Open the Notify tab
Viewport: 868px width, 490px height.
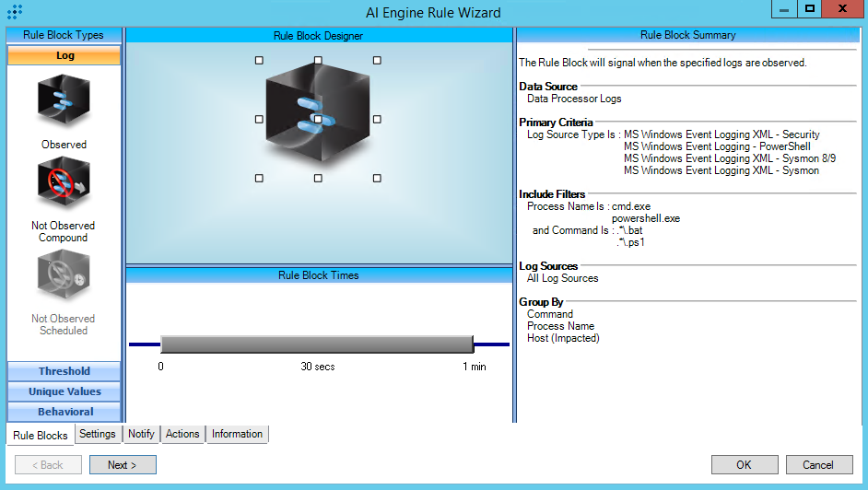(141, 434)
